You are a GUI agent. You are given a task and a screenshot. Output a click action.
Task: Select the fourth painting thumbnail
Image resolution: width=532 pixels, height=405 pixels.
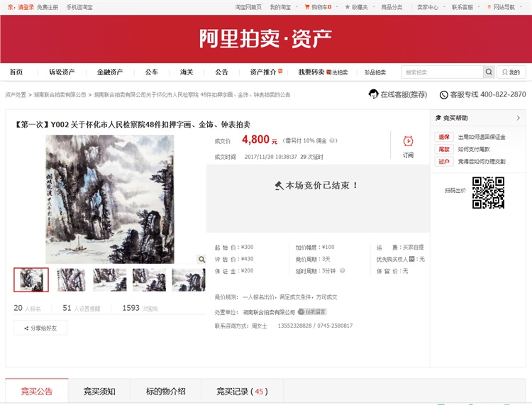click(x=149, y=280)
